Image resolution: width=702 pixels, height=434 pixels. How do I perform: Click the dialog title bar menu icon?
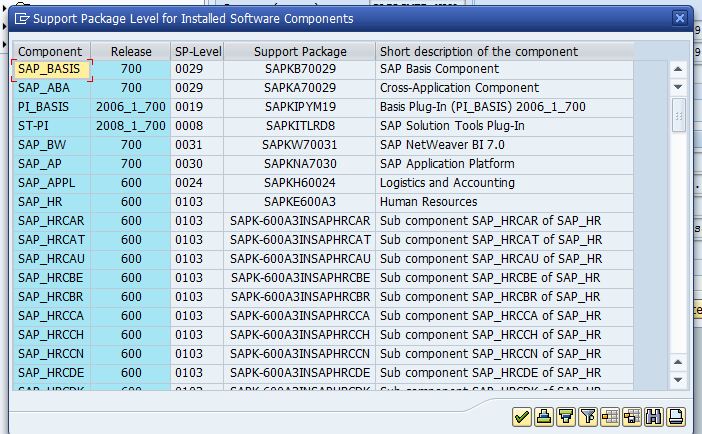[21, 18]
